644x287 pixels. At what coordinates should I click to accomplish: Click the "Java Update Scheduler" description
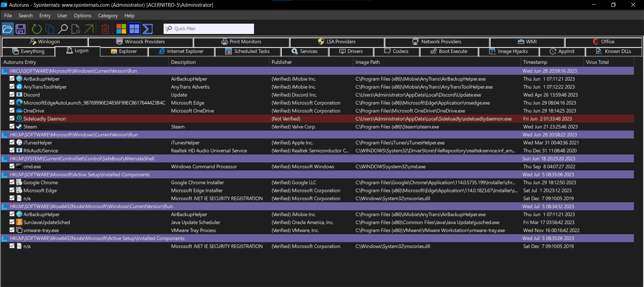coord(196,223)
